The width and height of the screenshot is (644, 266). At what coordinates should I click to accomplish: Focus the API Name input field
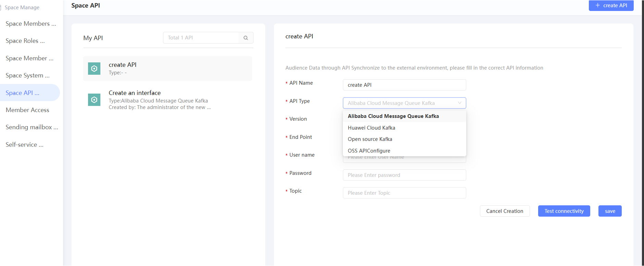pos(404,85)
